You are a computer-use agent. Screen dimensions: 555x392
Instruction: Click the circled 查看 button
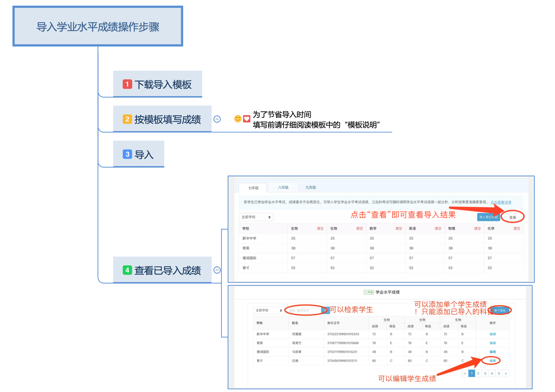tap(513, 217)
